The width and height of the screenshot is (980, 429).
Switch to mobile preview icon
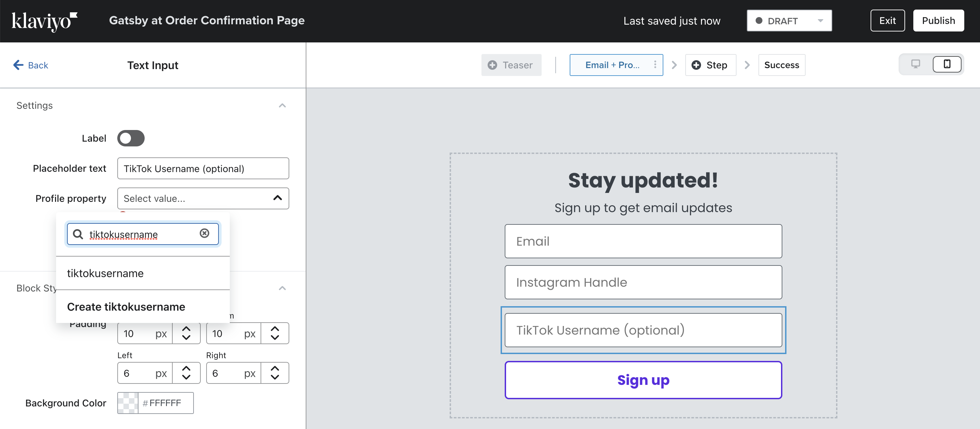click(947, 64)
